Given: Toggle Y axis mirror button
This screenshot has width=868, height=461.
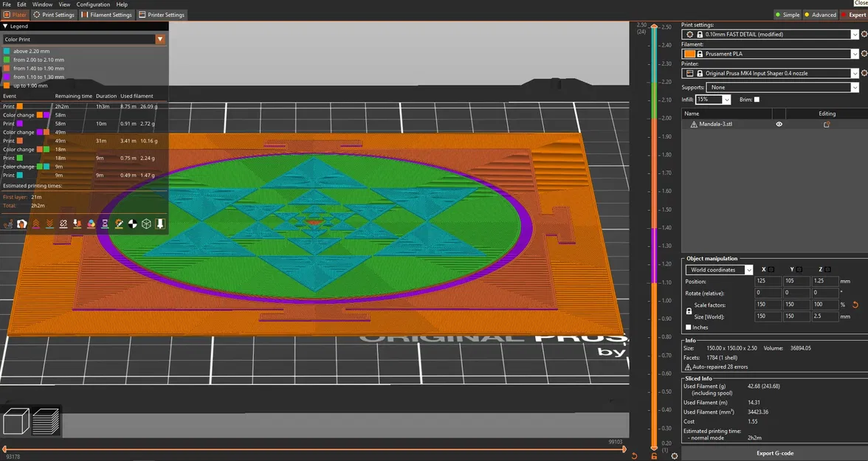Looking at the screenshot, I should [799, 269].
